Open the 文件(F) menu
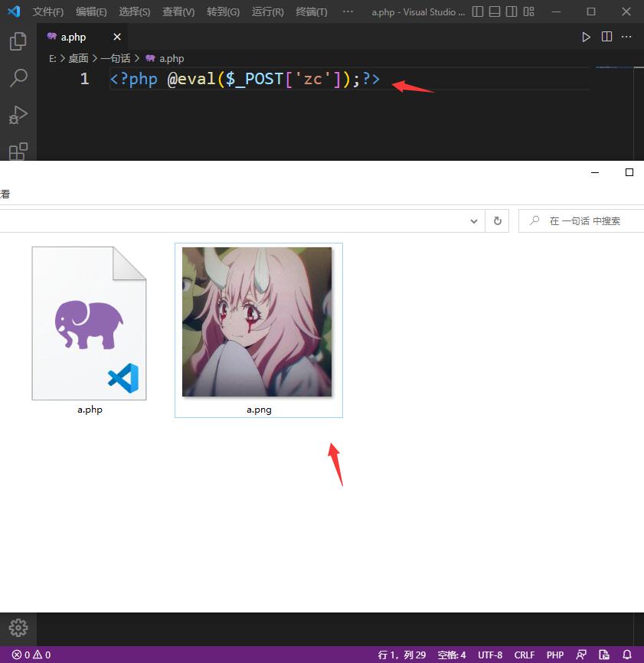 point(47,11)
